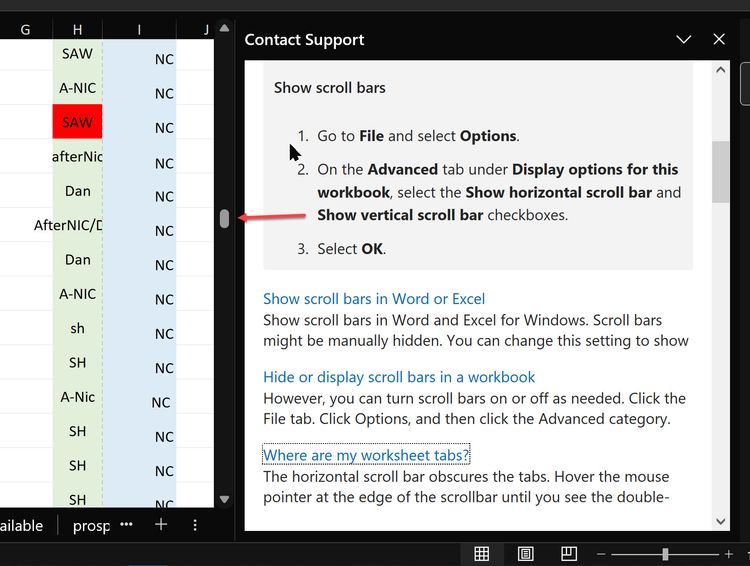This screenshot has height=566, width=750.
Task: Expand Contact Support pane options chevron
Action: pyautogui.click(x=684, y=39)
